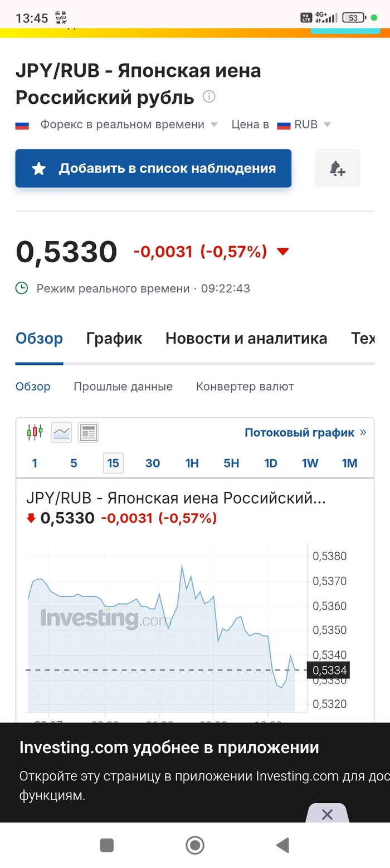This screenshot has width=390, height=868.
Task: Set chart interval to 1D
Action: pos(270,463)
